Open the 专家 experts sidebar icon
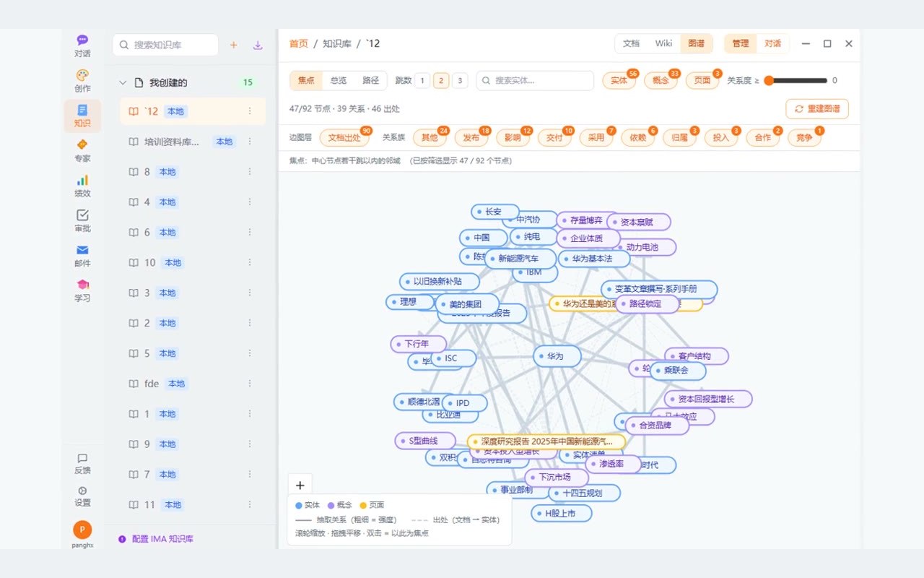This screenshot has width=924, height=578. click(x=82, y=151)
